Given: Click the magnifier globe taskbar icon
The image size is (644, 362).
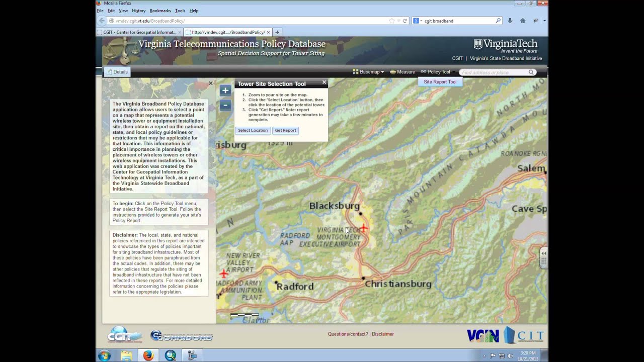Looking at the screenshot, I should click(171, 356).
